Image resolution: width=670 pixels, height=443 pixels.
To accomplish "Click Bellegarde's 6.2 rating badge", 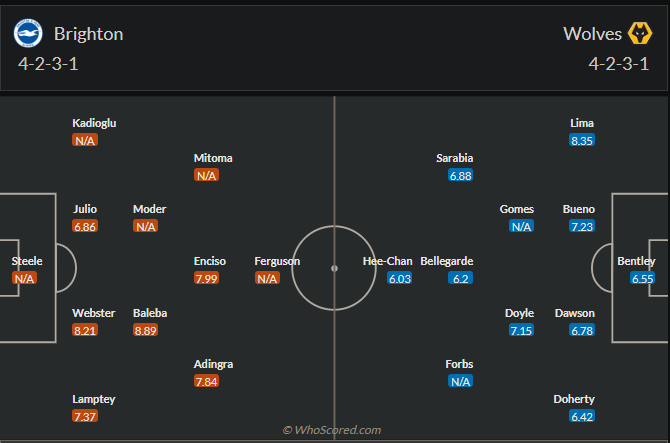I will click(461, 278).
